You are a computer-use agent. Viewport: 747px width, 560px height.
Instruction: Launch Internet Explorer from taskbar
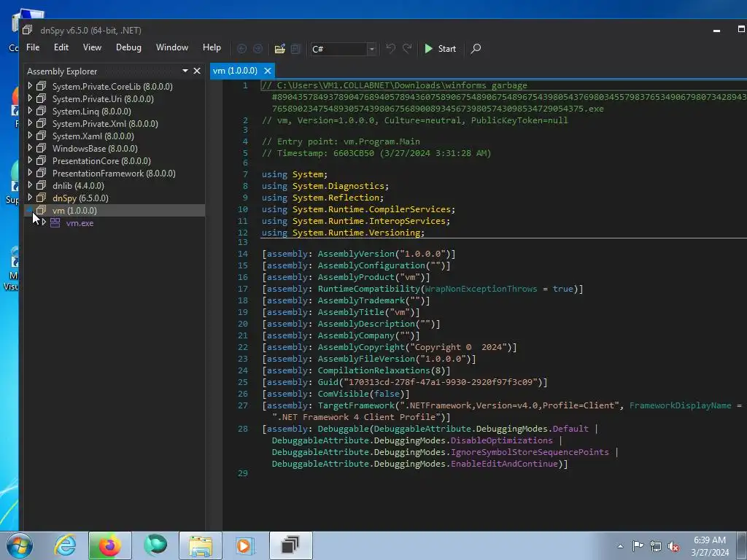[65, 545]
